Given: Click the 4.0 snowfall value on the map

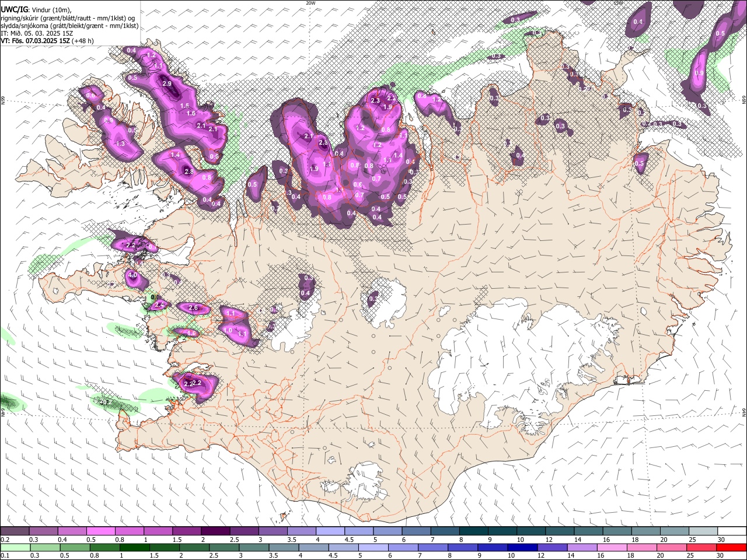Looking at the screenshot, I should point(132,275).
